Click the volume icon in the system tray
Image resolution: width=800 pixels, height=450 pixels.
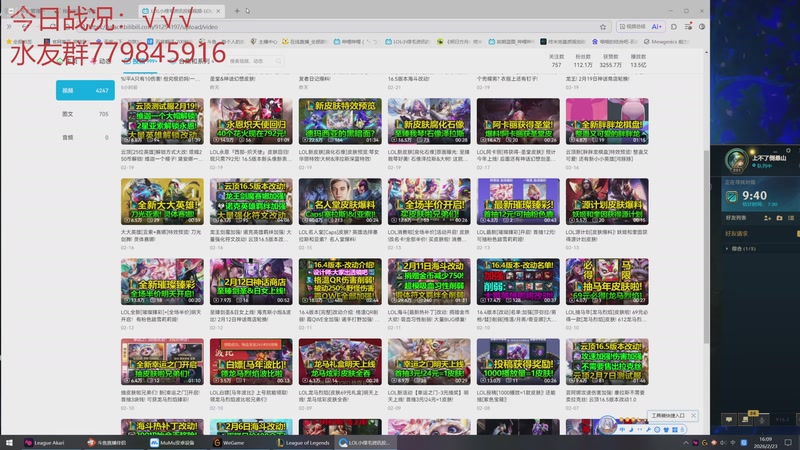pyautogui.click(x=723, y=442)
